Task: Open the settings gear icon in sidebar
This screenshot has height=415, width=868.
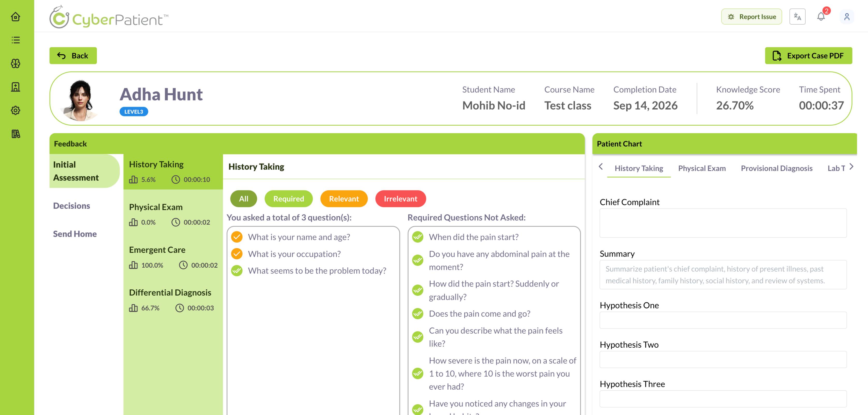Action: (16, 110)
